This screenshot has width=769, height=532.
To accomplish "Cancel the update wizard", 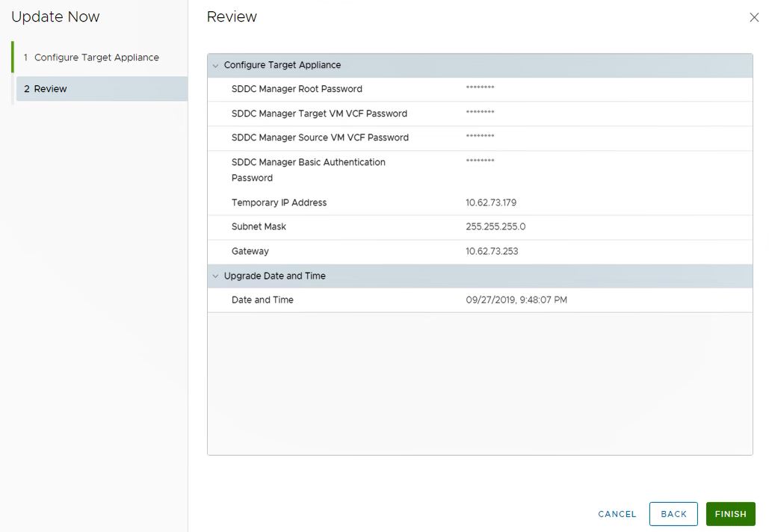I will click(617, 514).
